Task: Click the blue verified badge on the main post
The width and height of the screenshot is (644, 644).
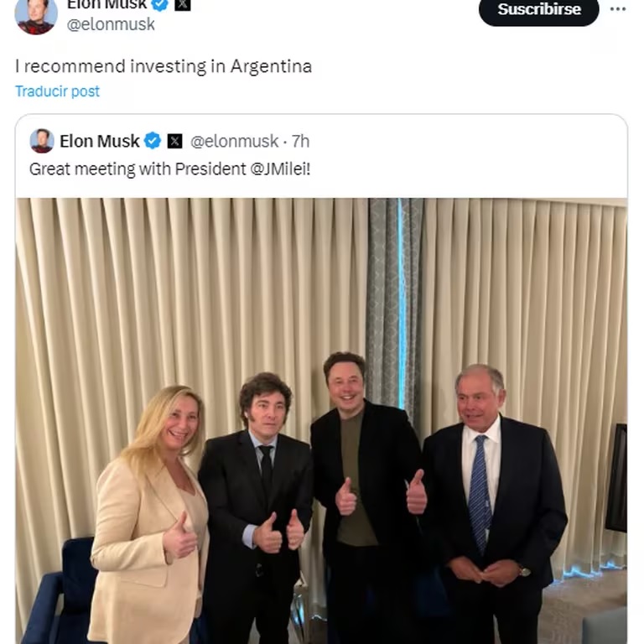Action: (x=160, y=4)
